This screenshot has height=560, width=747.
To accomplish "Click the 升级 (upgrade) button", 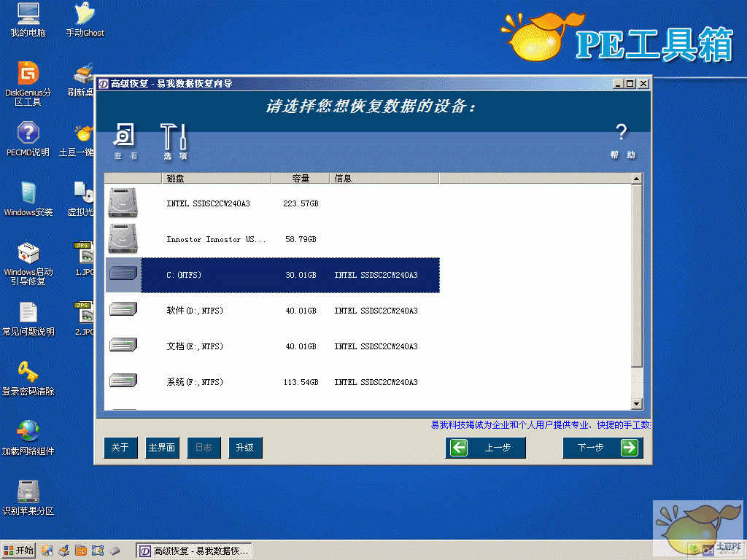I will (245, 448).
